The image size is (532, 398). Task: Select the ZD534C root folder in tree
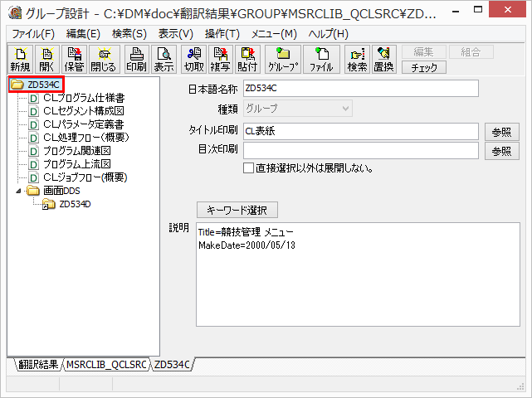[37, 85]
